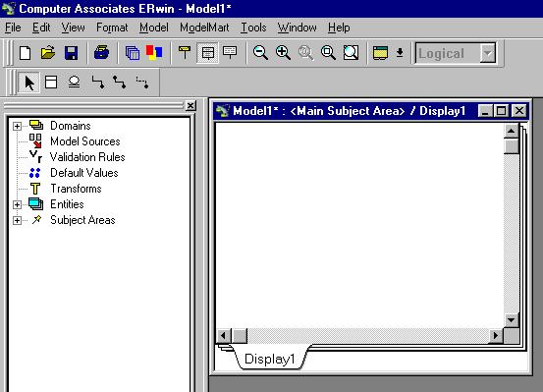This screenshot has height=392, width=543.
Task: Click the yellow Transforms T icon
Action: click(x=35, y=189)
